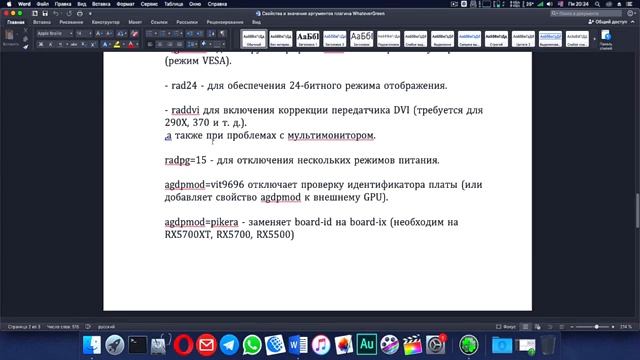Click the Save icon in title bar
Viewport: 640px width, 360px height.
(x=45, y=13)
